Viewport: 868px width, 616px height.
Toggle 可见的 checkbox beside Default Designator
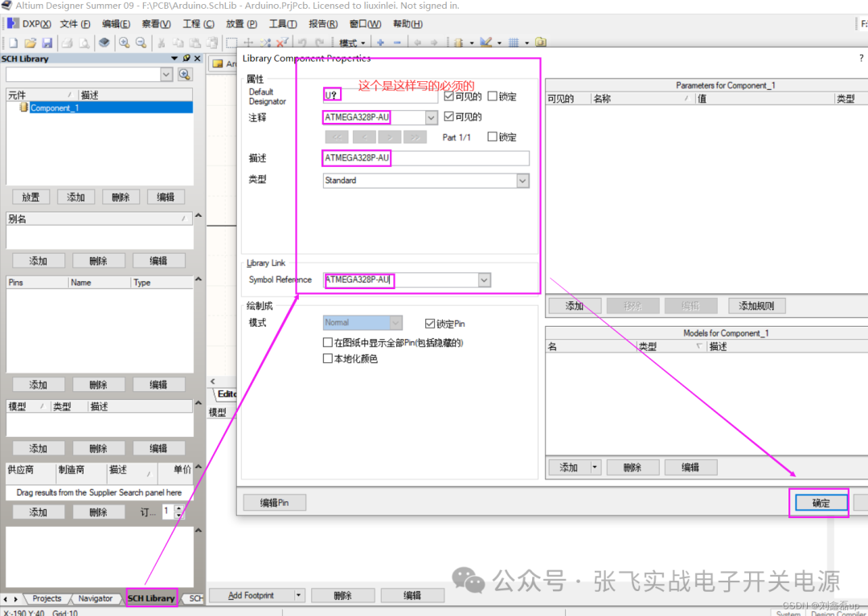click(x=449, y=96)
